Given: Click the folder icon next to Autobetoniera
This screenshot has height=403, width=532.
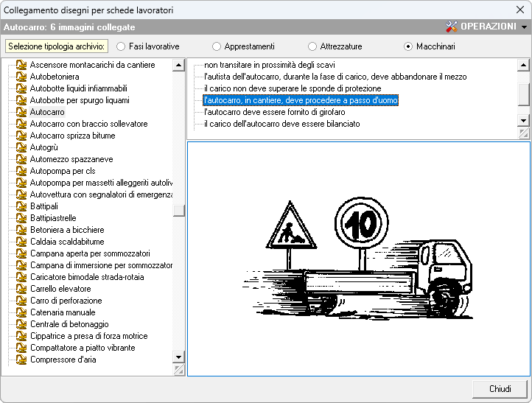Looking at the screenshot, I should (x=21, y=77).
